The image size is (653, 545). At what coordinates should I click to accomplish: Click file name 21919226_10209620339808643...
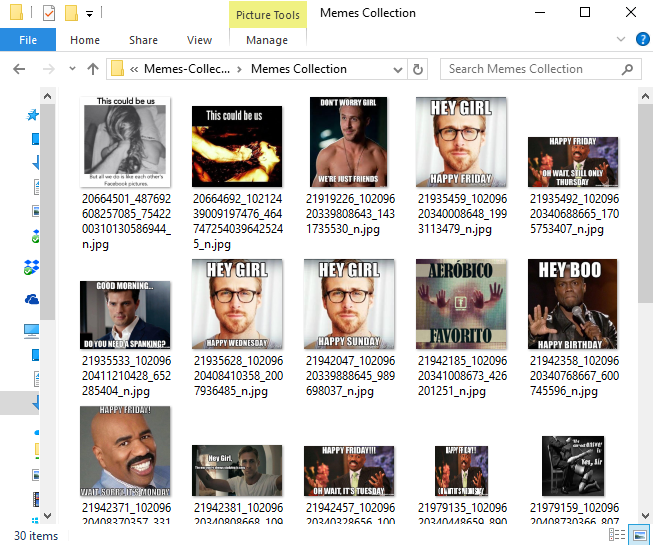[x=350, y=214]
